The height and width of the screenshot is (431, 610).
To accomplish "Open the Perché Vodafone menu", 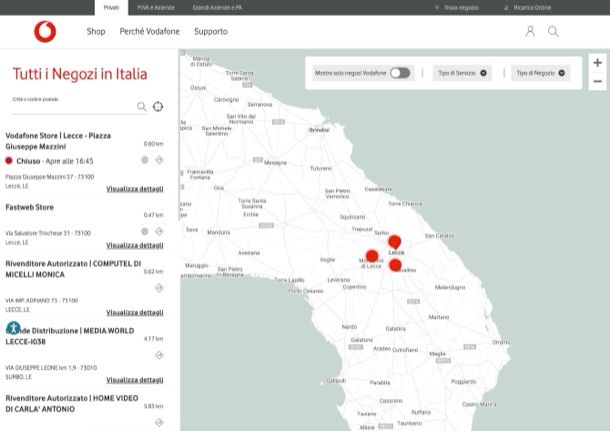I will point(149,32).
